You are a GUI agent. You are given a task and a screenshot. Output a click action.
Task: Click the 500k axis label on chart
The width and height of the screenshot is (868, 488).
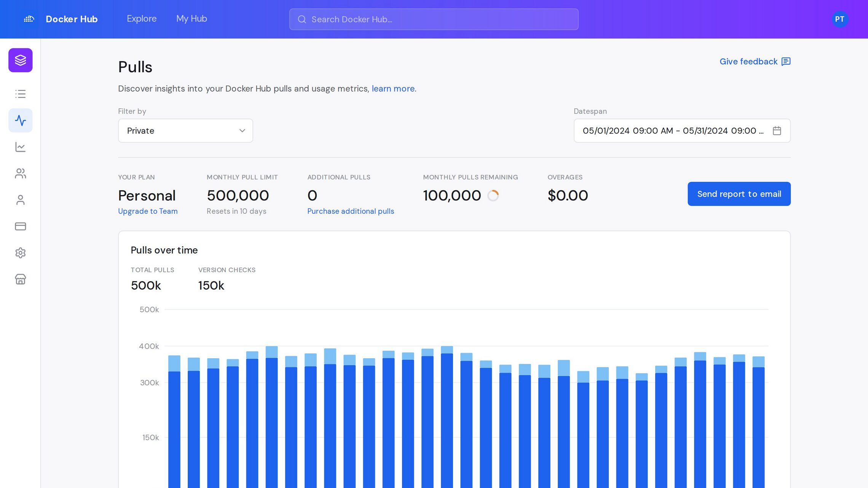tap(149, 310)
